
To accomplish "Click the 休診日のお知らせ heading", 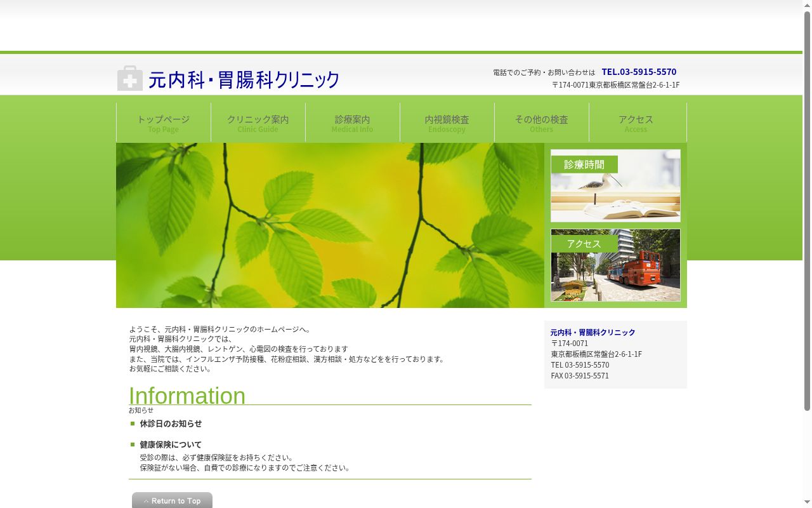I will [171, 424].
